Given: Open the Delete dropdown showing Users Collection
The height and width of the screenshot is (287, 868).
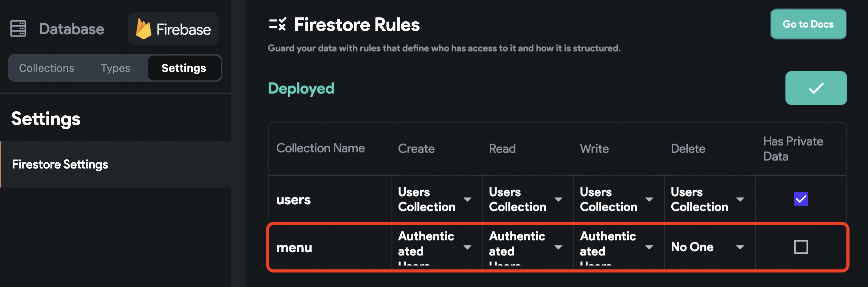Looking at the screenshot, I should pyautogui.click(x=740, y=199).
